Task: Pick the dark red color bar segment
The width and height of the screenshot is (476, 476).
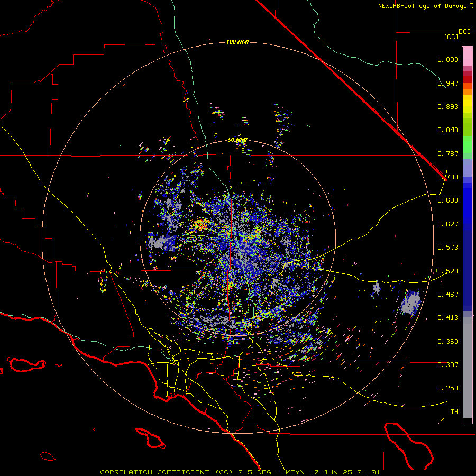Action: 467,79
